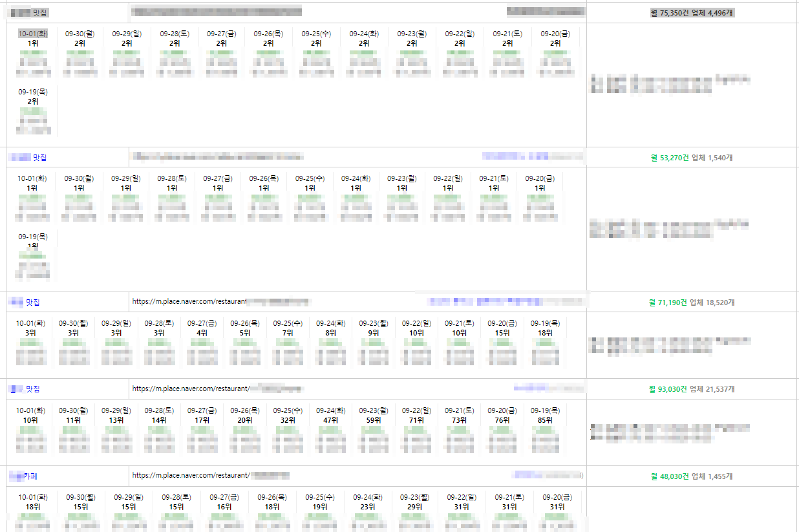Click the 월 71,190건 search volume text
The width and height of the screenshot is (799, 532).
coord(668,303)
